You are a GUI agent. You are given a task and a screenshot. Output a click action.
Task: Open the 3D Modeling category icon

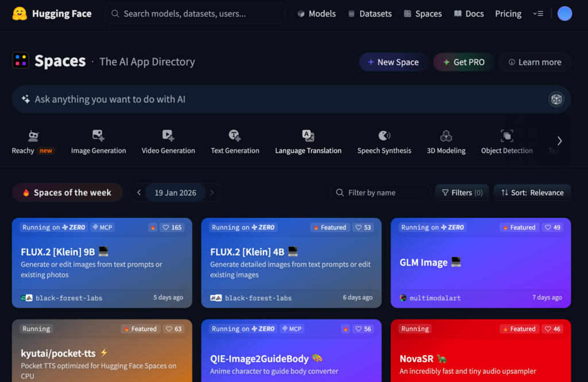pos(446,136)
